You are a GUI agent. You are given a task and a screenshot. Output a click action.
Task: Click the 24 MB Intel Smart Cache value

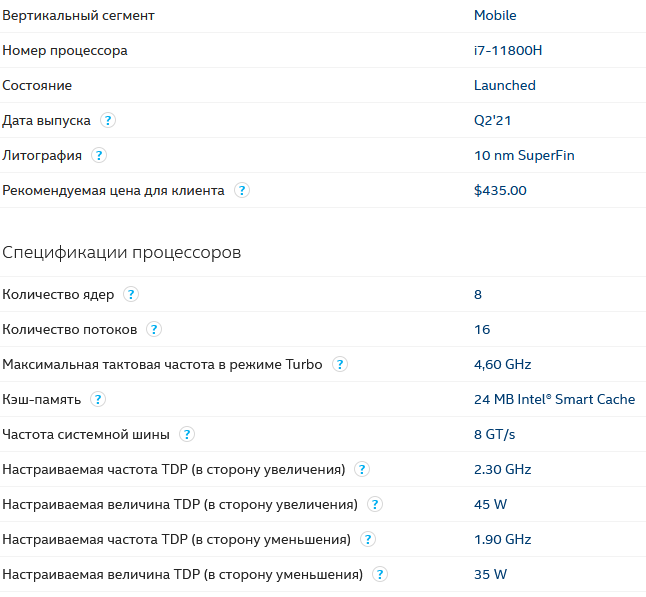(554, 400)
